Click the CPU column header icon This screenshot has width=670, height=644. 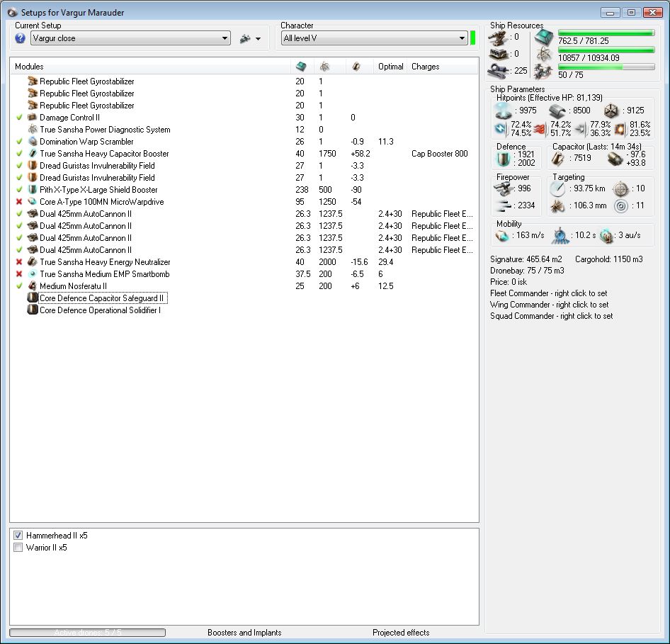click(301, 66)
